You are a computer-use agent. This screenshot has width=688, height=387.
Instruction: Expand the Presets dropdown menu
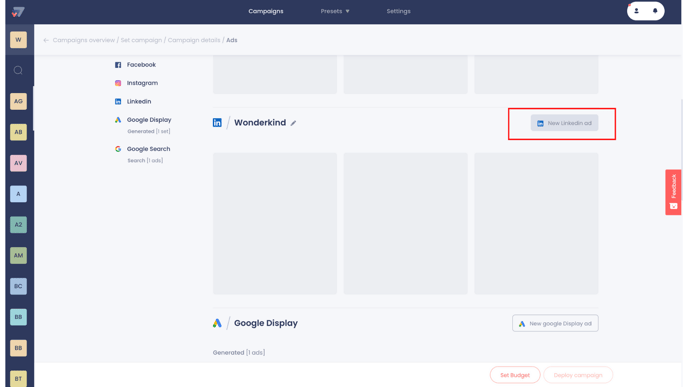coord(335,11)
